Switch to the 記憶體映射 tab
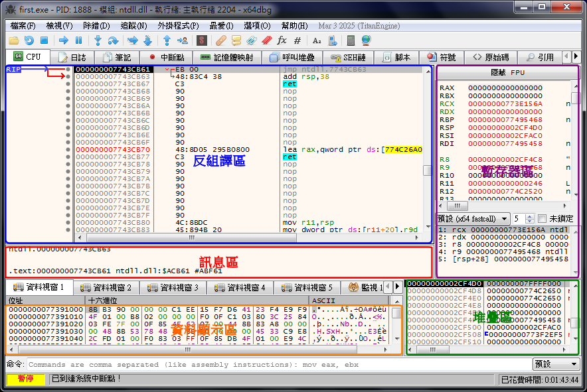This screenshot has height=392, width=587. pyautogui.click(x=226, y=58)
